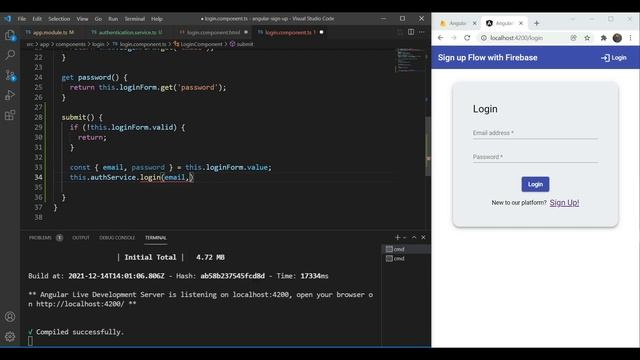640x360 pixels.
Task: Switch to login.component.html editor tab
Action: 213,32
